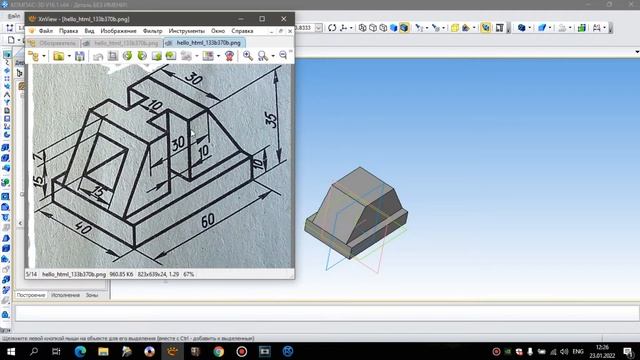This screenshot has width=640, height=360.
Task: Switch to the Построение tab in the tree panel
Action: [x=31, y=295]
